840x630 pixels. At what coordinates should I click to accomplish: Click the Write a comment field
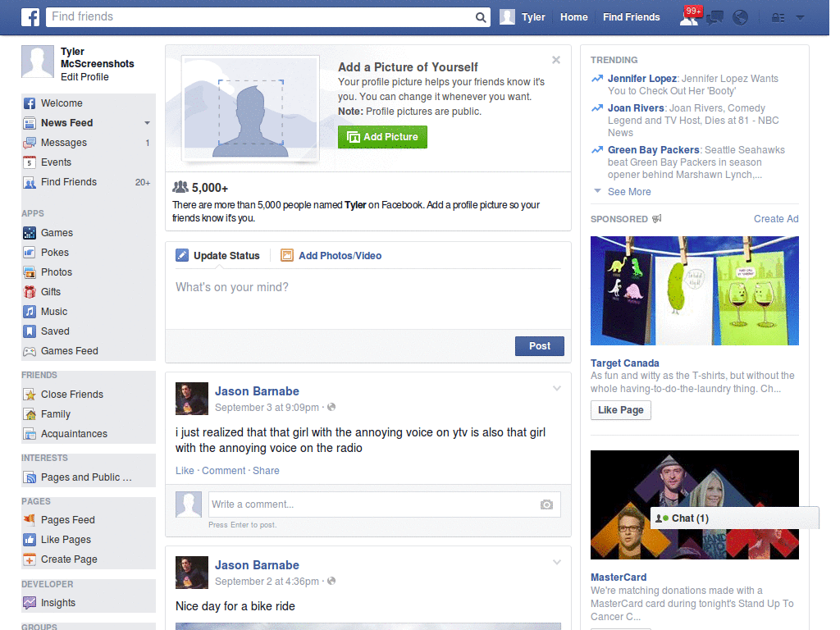click(384, 504)
